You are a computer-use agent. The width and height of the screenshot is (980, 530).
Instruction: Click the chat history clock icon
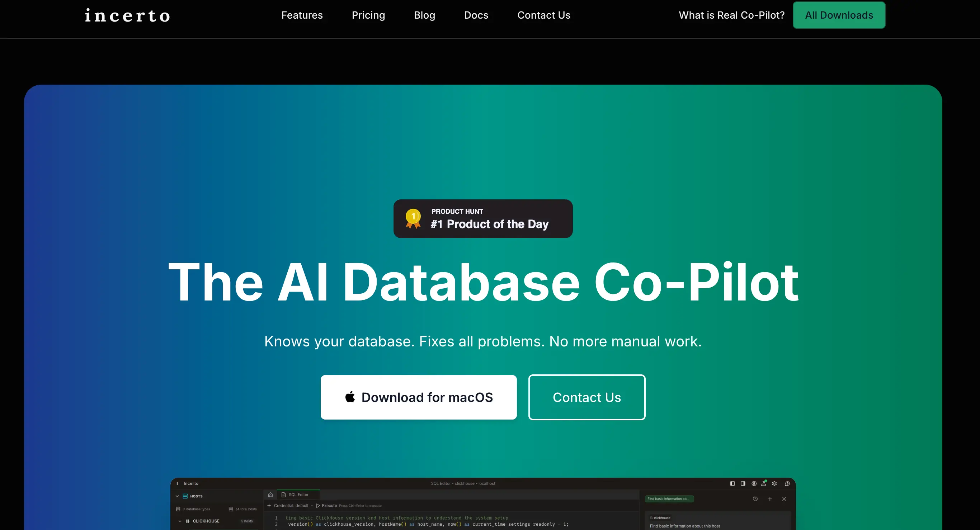(755, 499)
